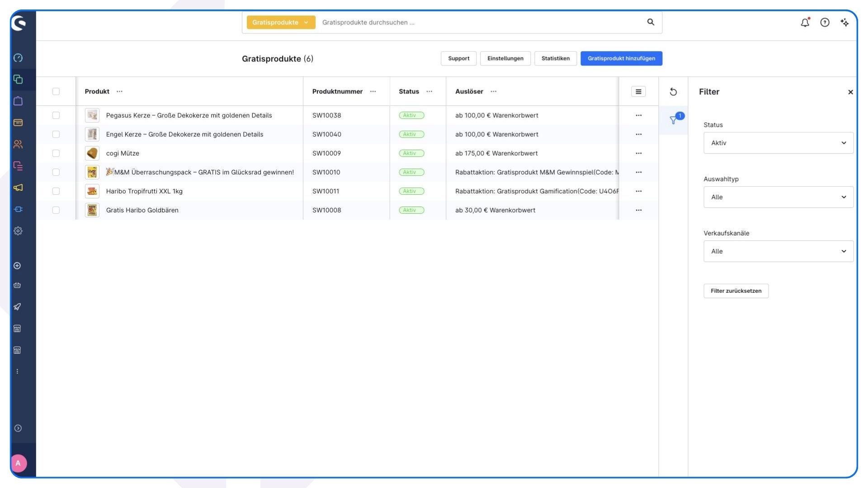This screenshot has height=488, width=868.
Task: Click Gratisprodukt hinzufügen button
Action: coord(621,58)
